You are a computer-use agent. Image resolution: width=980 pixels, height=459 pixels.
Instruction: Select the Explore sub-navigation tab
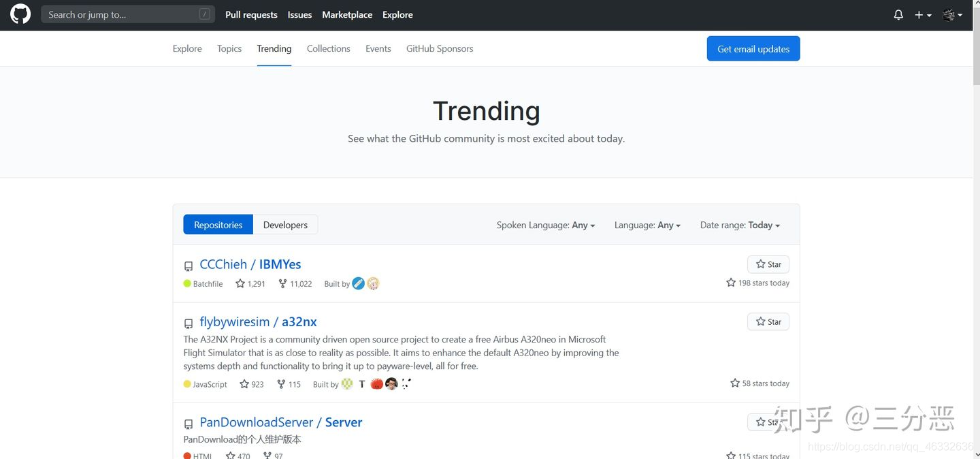click(x=187, y=48)
